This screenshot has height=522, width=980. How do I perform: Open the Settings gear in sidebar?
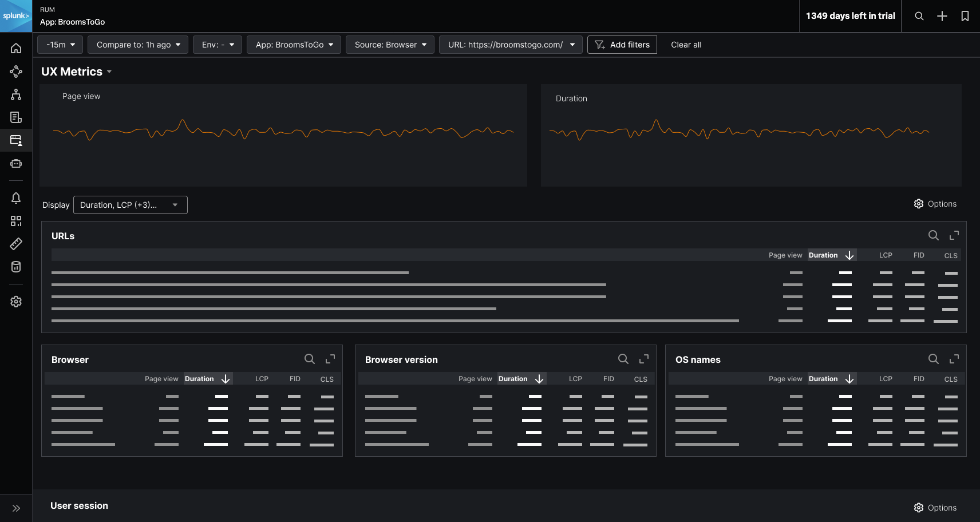16,302
